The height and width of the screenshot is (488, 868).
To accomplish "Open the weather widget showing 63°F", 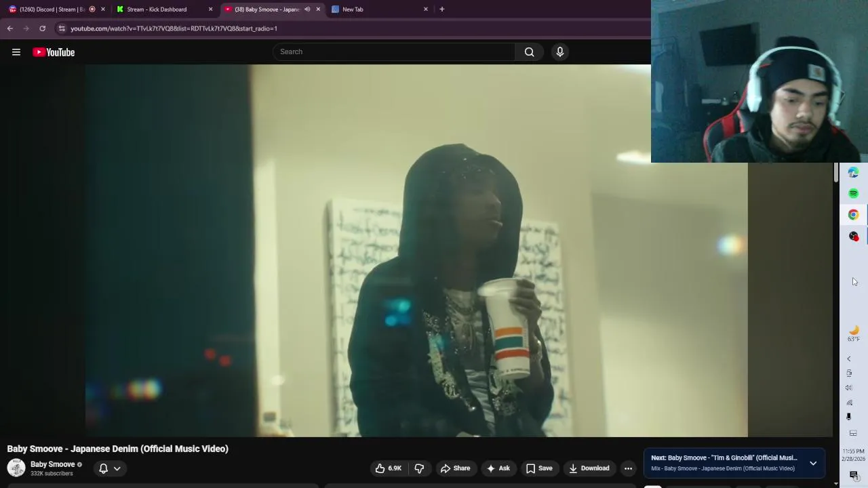I will point(853,333).
